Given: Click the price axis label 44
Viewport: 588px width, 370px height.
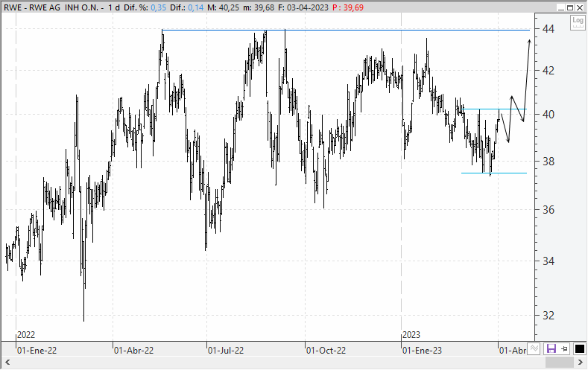Looking at the screenshot, I should pos(549,28).
